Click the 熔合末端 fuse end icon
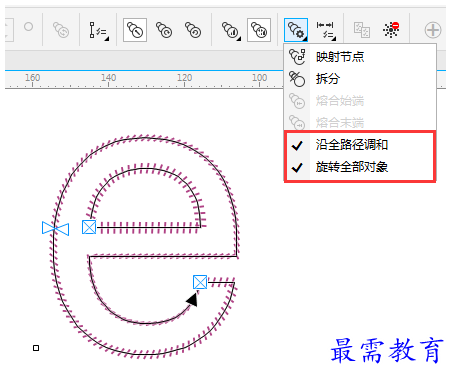This screenshot has height=382, width=452. tap(297, 122)
